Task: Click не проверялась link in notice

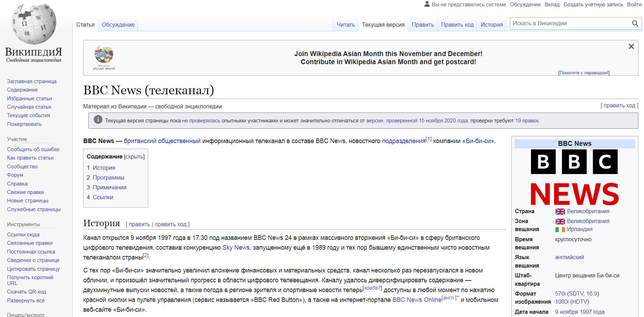Action: pyautogui.click(x=201, y=121)
